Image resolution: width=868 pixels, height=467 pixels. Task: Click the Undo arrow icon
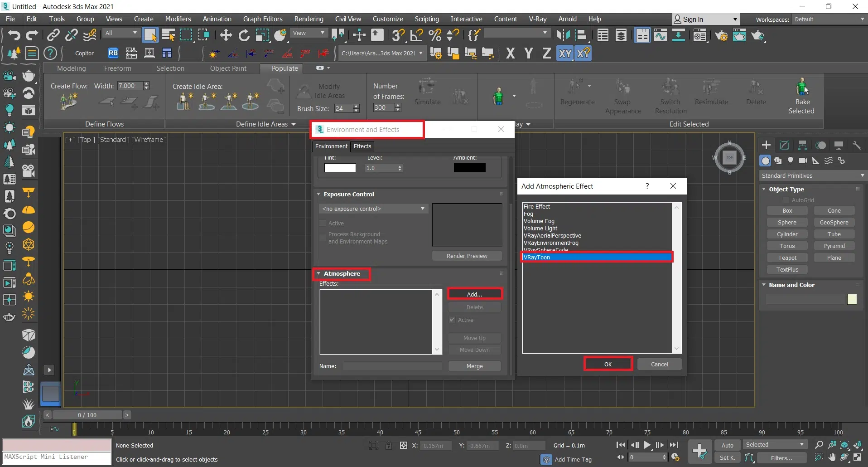point(14,35)
